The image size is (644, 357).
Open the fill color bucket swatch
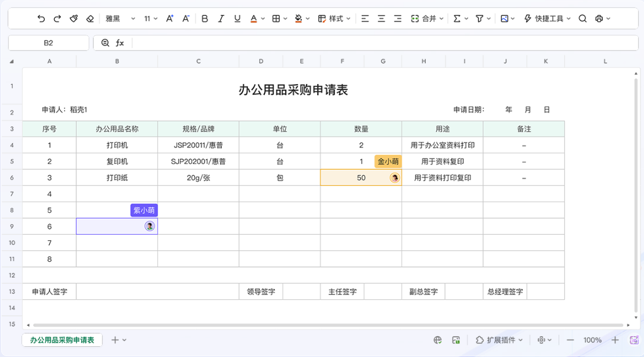pos(299,18)
